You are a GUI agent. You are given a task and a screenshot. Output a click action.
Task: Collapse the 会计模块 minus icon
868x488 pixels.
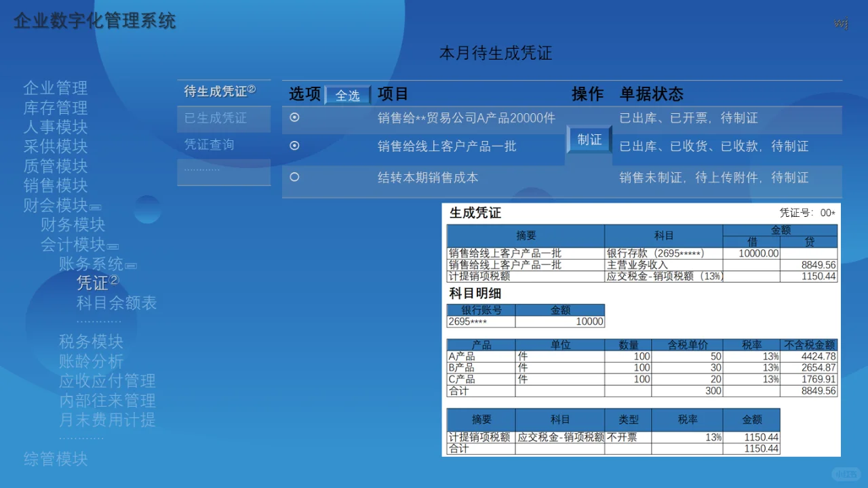(x=113, y=247)
